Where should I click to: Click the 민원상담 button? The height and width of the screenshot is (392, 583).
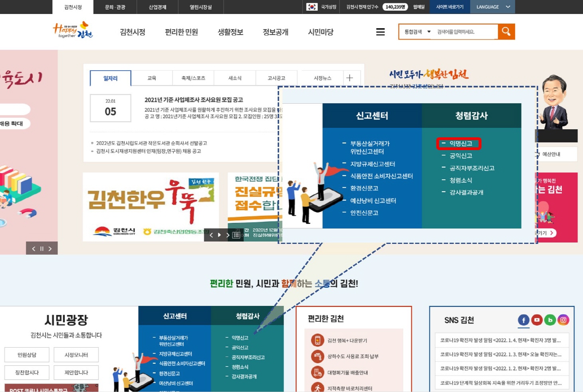coord(27,354)
